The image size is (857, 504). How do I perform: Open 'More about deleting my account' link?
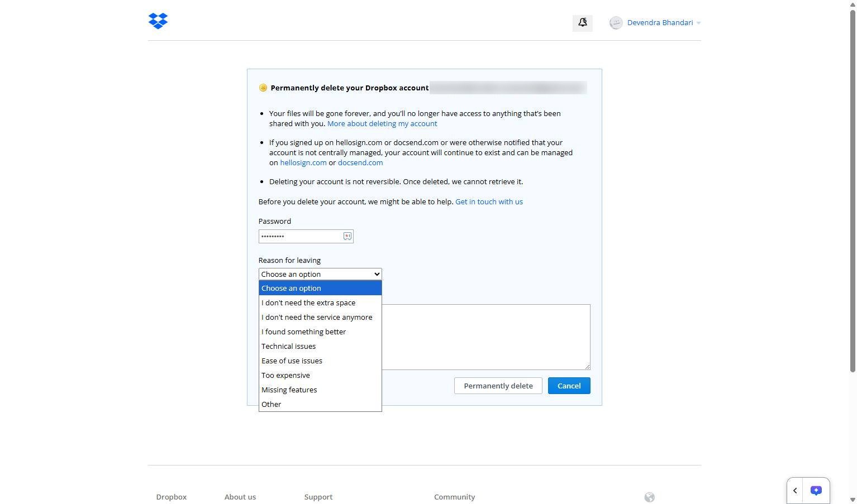[382, 123]
